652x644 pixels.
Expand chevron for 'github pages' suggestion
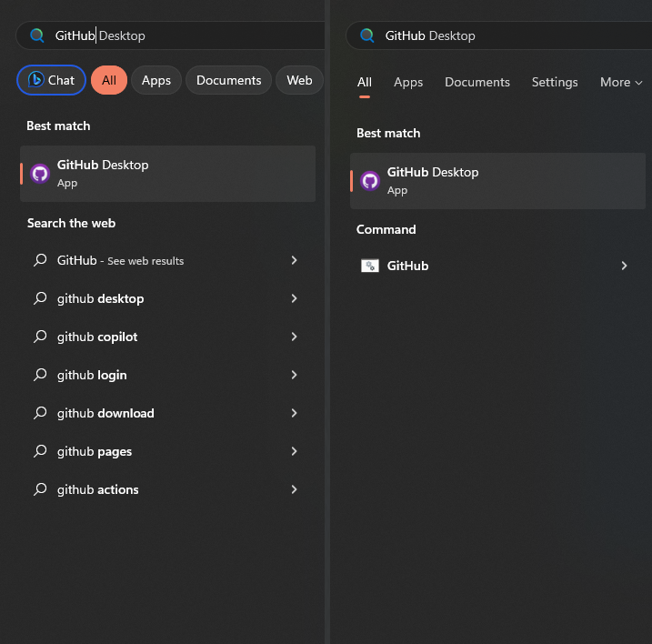click(x=294, y=451)
